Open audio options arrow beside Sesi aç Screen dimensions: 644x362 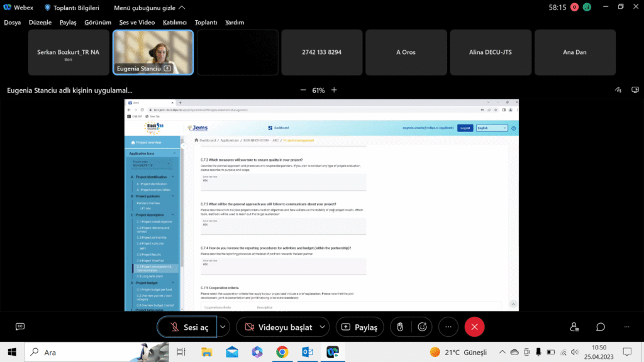pyautogui.click(x=223, y=327)
